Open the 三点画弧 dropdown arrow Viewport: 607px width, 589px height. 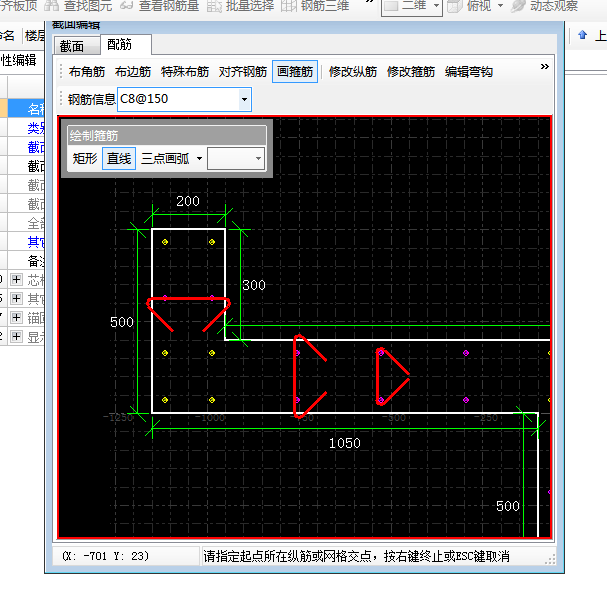[x=199, y=158]
